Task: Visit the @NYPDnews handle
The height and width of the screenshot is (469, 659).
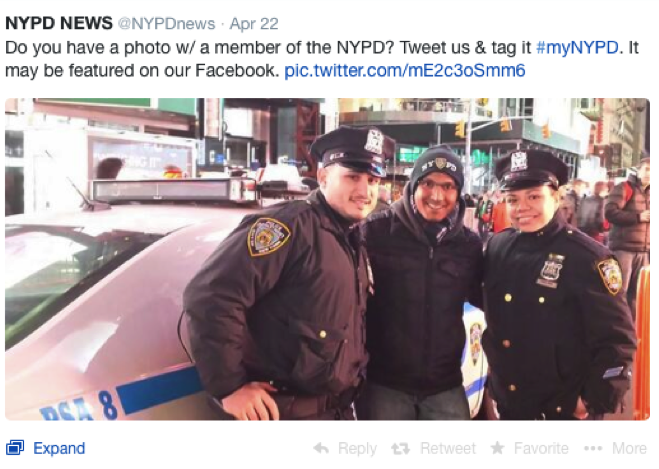Action: coord(166,24)
